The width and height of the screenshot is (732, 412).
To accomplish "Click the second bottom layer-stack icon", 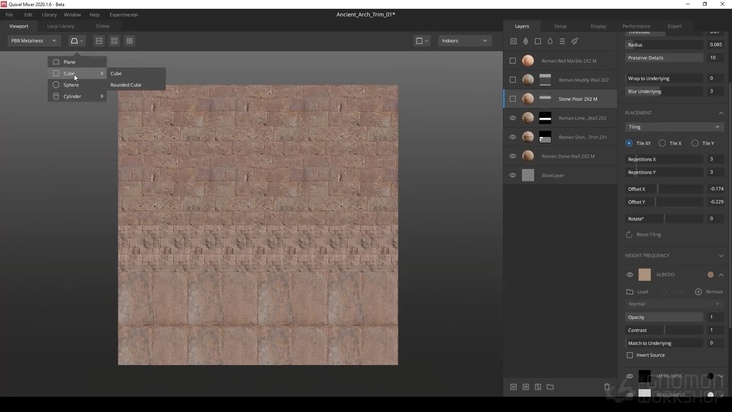I will click(x=526, y=387).
